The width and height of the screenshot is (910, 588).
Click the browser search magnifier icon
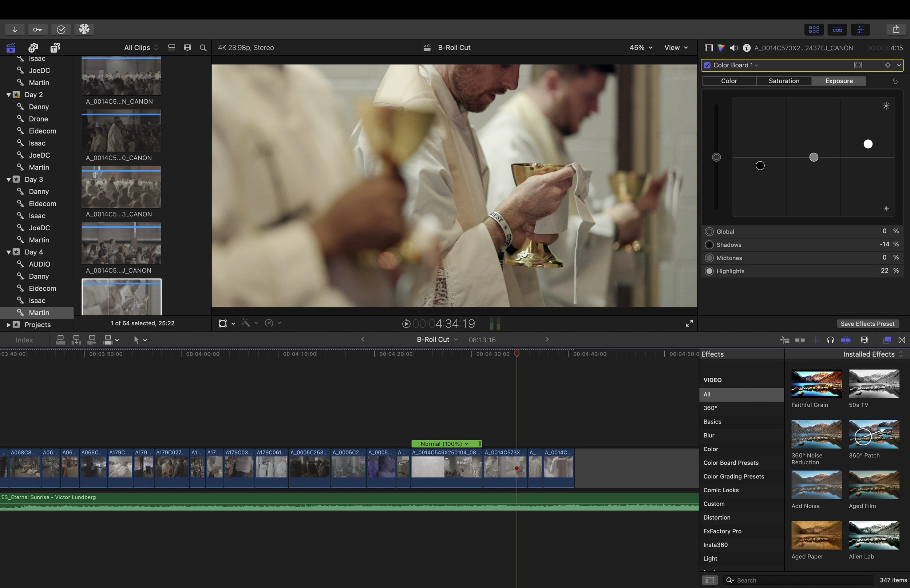203,48
